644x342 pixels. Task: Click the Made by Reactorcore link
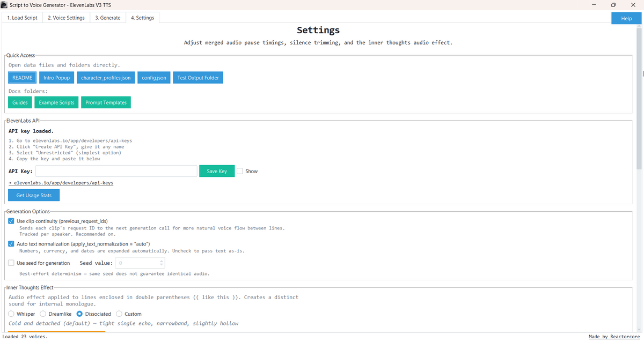click(615, 337)
